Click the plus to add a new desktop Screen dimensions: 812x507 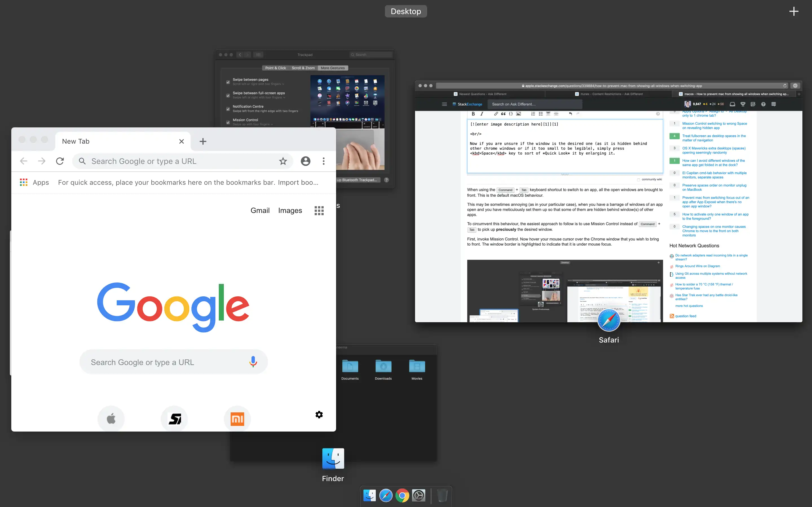click(794, 11)
